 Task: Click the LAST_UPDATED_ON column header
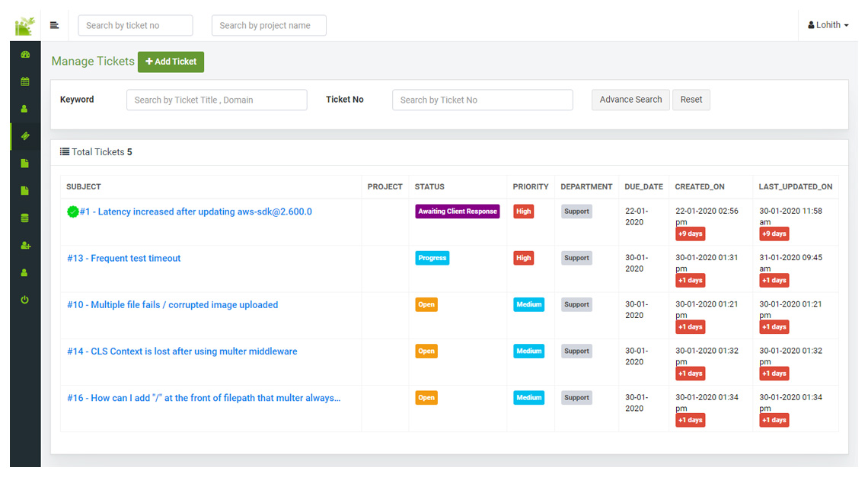click(796, 186)
